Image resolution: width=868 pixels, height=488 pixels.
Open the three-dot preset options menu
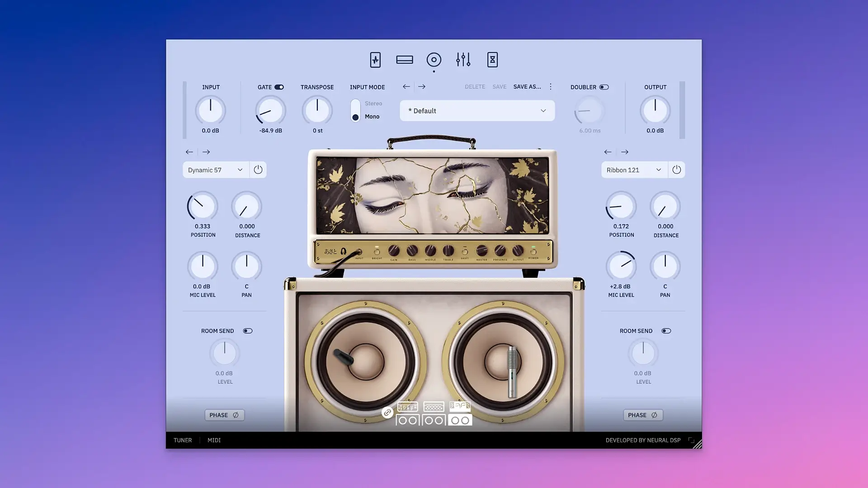click(551, 86)
